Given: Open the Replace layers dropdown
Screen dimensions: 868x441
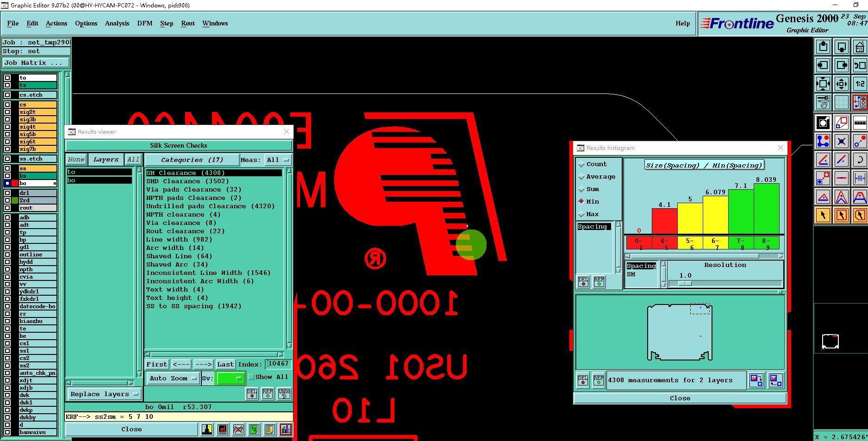Looking at the screenshot, I should point(104,394).
